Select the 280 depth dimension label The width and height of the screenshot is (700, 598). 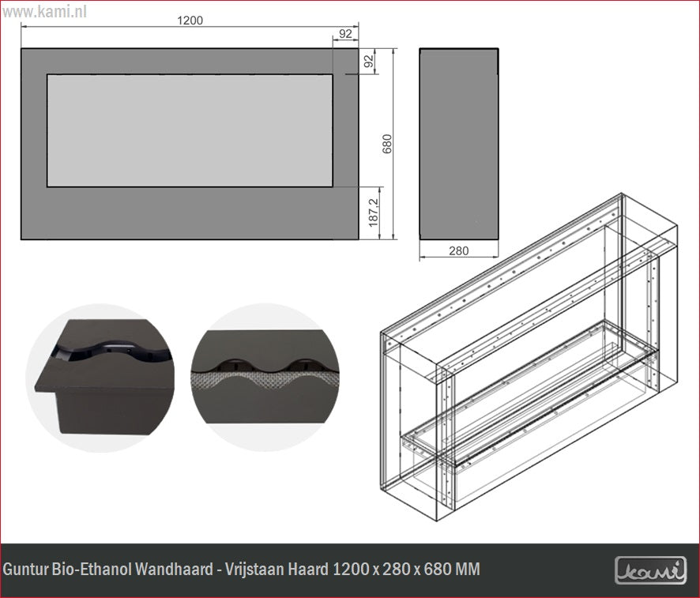pyautogui.click(x=458, y=251)
